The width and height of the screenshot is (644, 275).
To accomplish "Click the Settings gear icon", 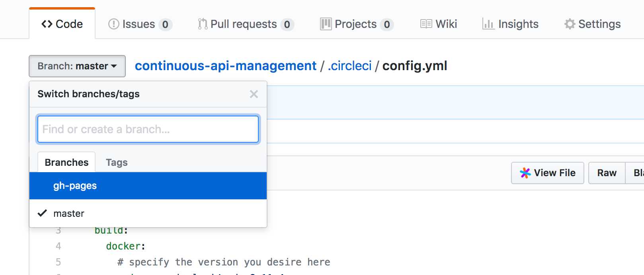I will pos(570,24).
